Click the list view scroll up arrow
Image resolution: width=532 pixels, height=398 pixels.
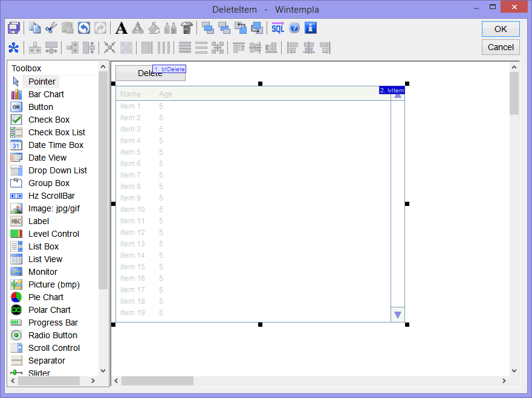point(398,95)
